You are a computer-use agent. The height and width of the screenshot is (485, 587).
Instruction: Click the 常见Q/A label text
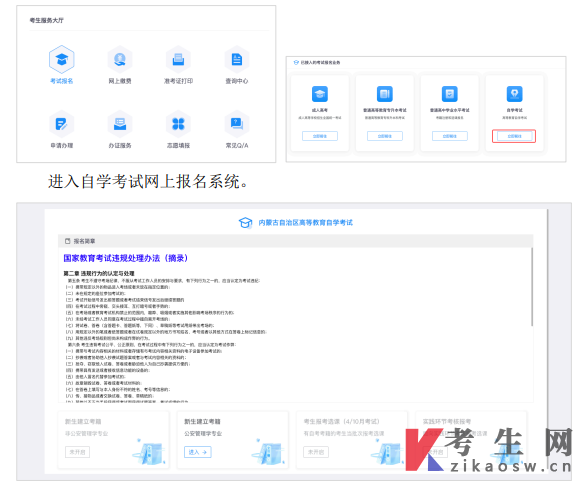point(237,145)
